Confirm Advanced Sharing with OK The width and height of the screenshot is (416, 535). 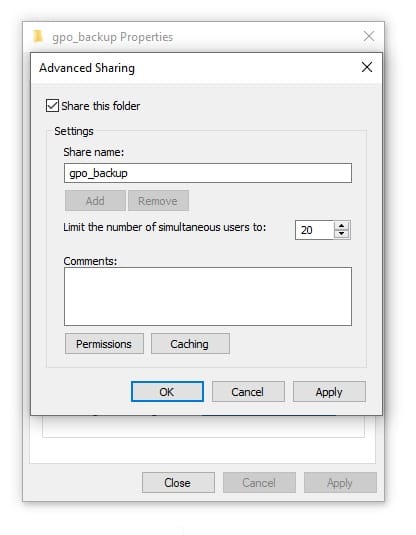[x=167, y=392]
